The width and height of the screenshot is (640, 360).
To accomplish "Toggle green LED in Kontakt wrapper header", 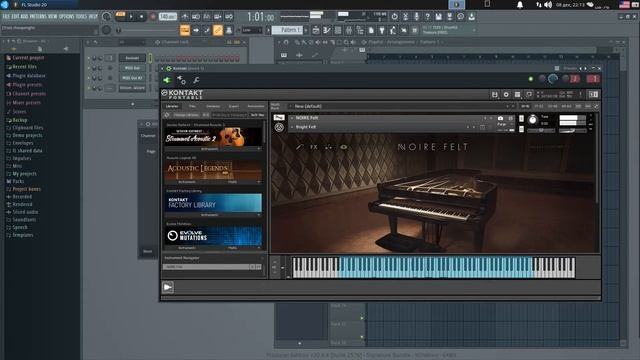I will (531, 79).
